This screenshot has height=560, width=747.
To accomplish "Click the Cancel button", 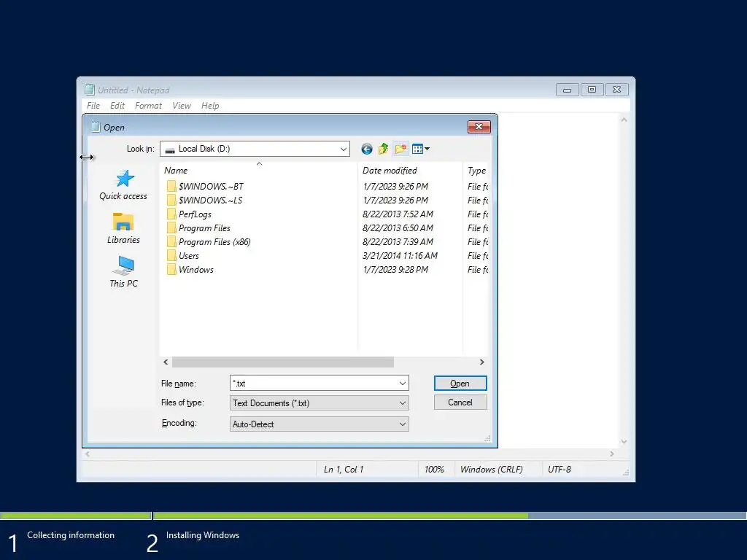I will click(x=460, y=402).
